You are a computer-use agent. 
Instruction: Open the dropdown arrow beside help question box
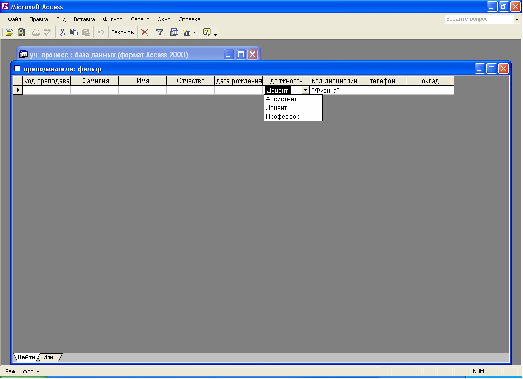click(517, 20)
